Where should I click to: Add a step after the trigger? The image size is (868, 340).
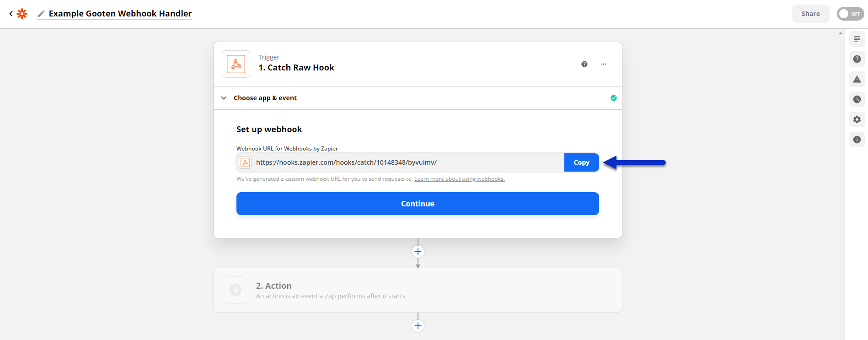pos(418,252)
